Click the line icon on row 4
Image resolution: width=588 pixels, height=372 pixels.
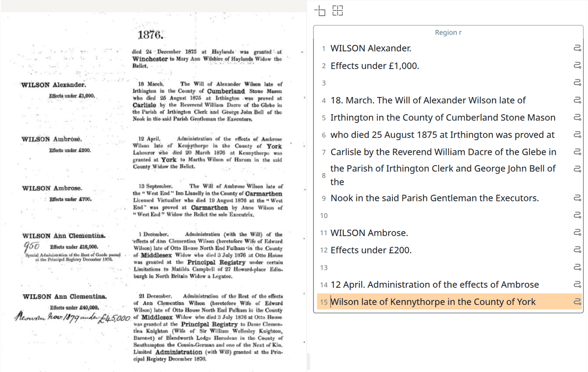tap(577, 100)
